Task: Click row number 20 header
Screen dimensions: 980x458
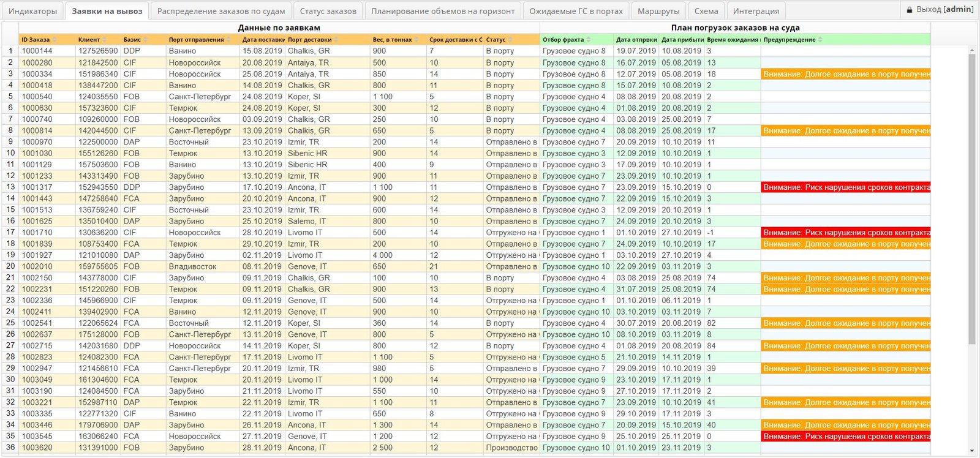Action: click(x=10, y=266)
